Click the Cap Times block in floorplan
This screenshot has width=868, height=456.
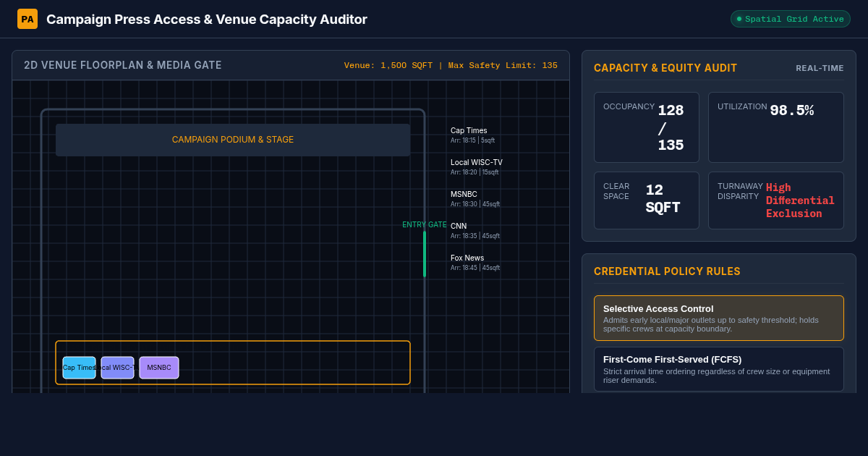(x=79, y=368)
